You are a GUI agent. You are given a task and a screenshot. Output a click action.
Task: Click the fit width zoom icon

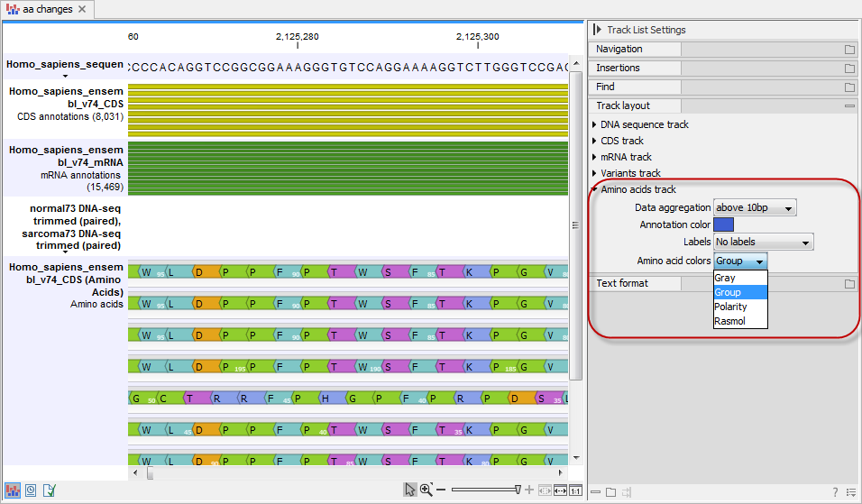click(x=560, y=490)
